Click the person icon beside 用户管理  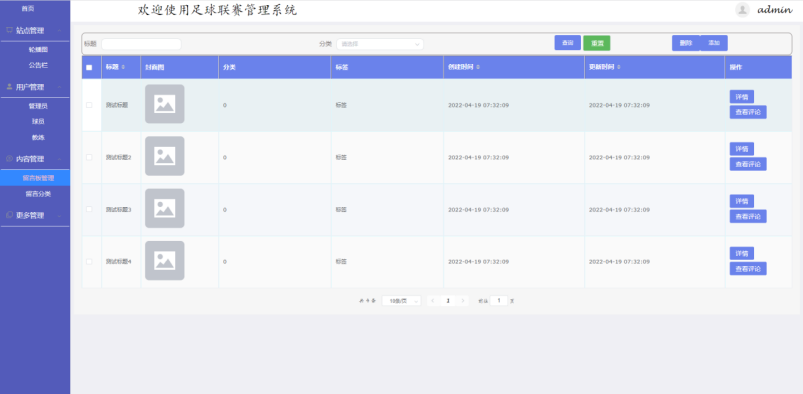[9, 87]
